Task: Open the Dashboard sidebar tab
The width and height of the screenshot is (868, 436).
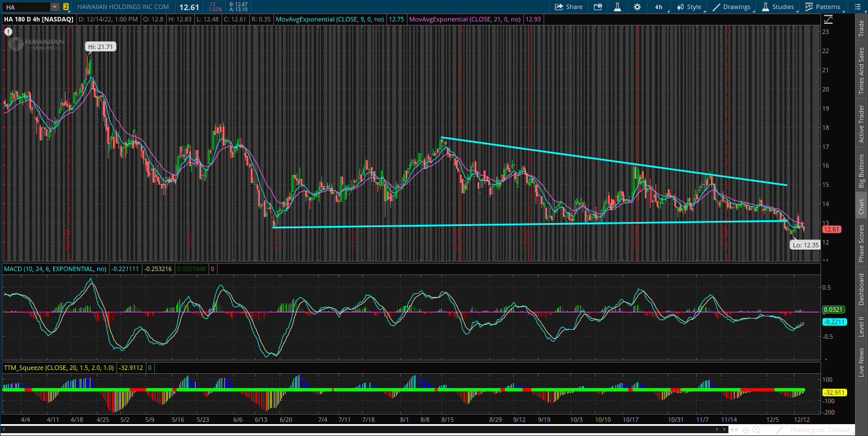Action: [x=861, y=289]
